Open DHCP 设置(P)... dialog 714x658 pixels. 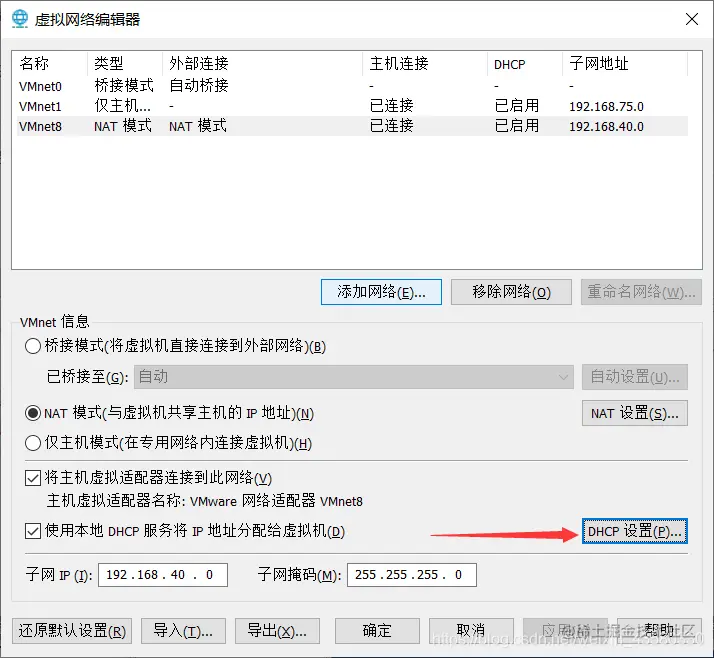pos(635,531)
